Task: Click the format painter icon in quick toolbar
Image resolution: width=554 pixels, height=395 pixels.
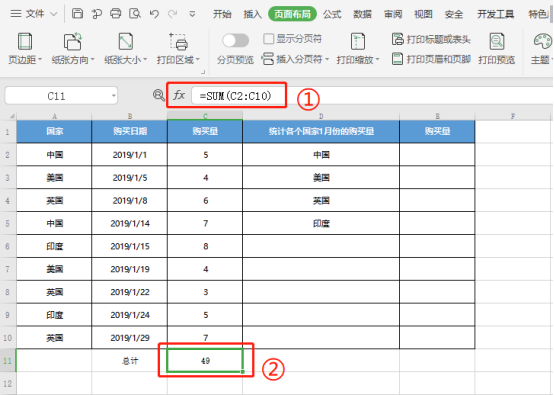Action: point(96,14)
